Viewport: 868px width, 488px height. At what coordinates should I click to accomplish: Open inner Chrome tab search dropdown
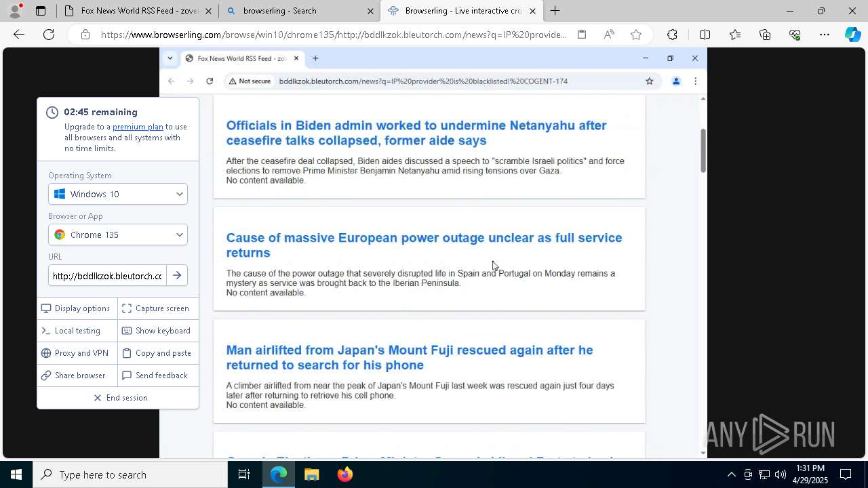pos(170,58)
